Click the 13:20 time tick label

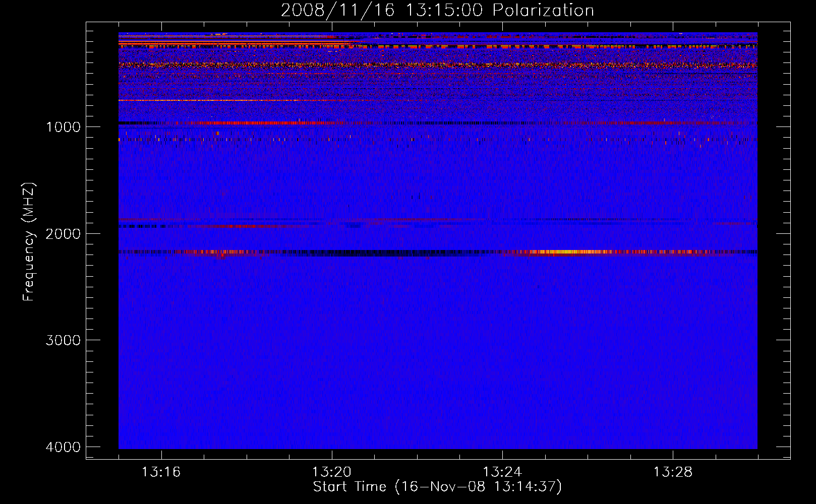click(x=332, y=472)
